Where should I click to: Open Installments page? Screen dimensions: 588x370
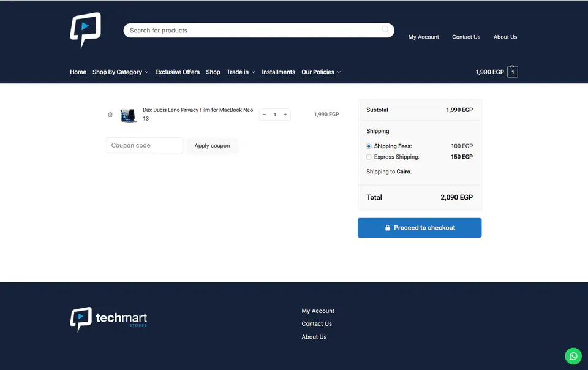click(278, 72)
